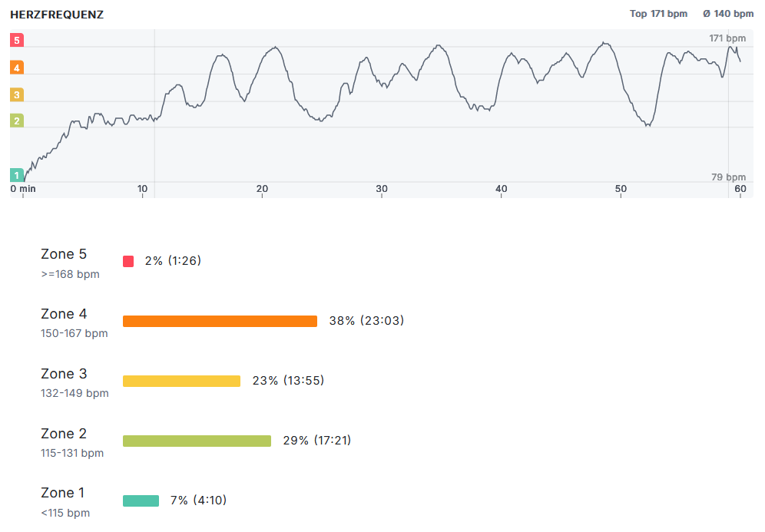Click the orange Zone 4 bar
Viewport: 765px width, 532px height.
pos(220,321)
